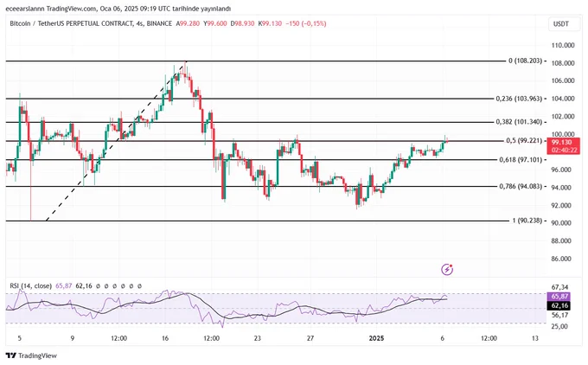Click the red 99.130 current price tag

point(564,143)
